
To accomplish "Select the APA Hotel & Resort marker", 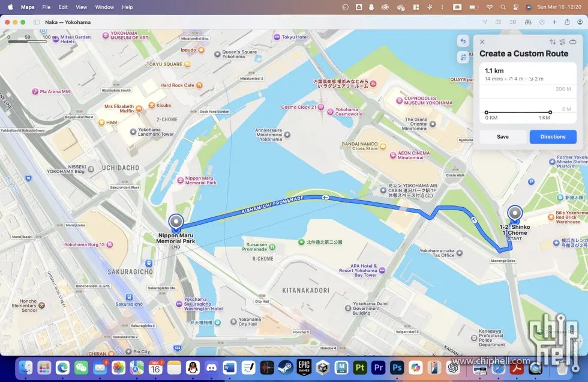I will click(x=382, y=270).
